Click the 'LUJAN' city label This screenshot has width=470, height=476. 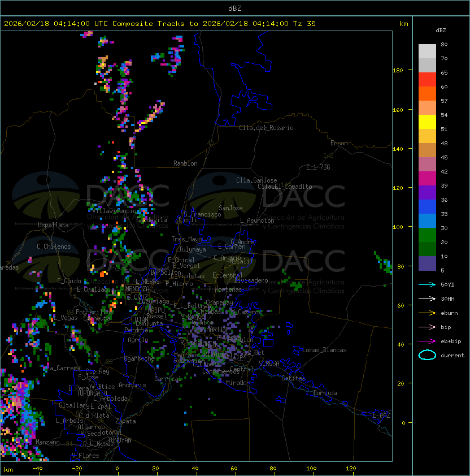point(140,320)
